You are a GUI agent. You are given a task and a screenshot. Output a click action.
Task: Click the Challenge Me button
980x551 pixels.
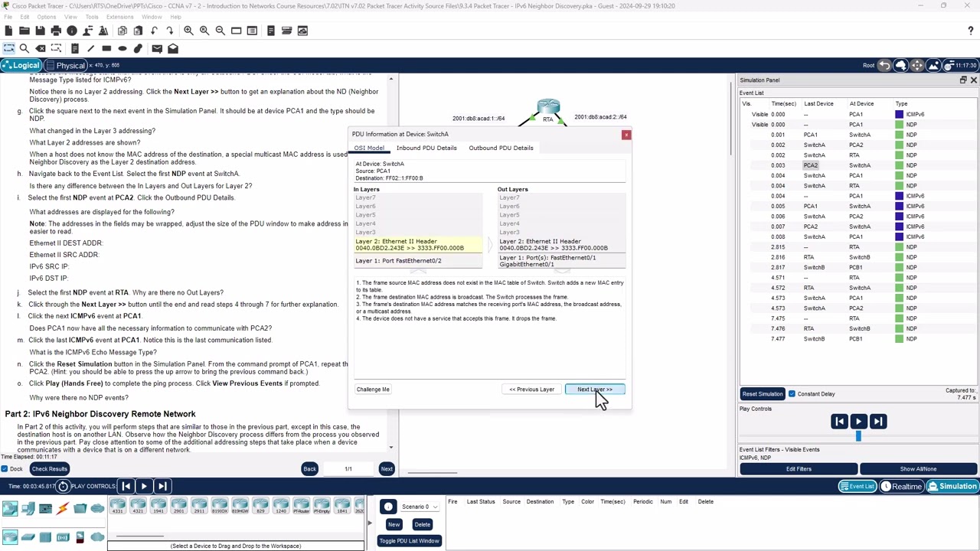click(373, 390)
